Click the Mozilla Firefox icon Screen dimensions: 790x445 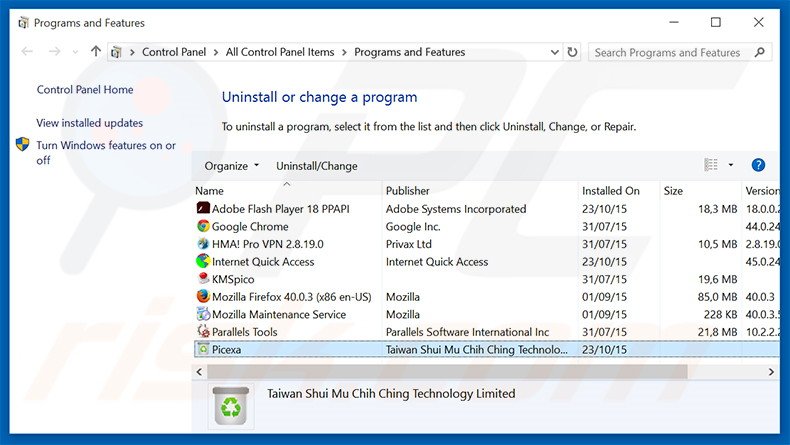203,296
